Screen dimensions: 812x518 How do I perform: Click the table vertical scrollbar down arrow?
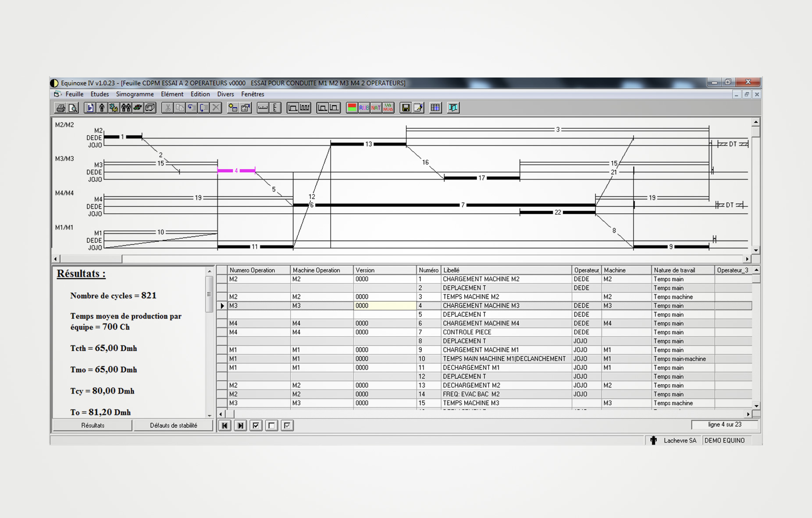[x=756, y=406]
